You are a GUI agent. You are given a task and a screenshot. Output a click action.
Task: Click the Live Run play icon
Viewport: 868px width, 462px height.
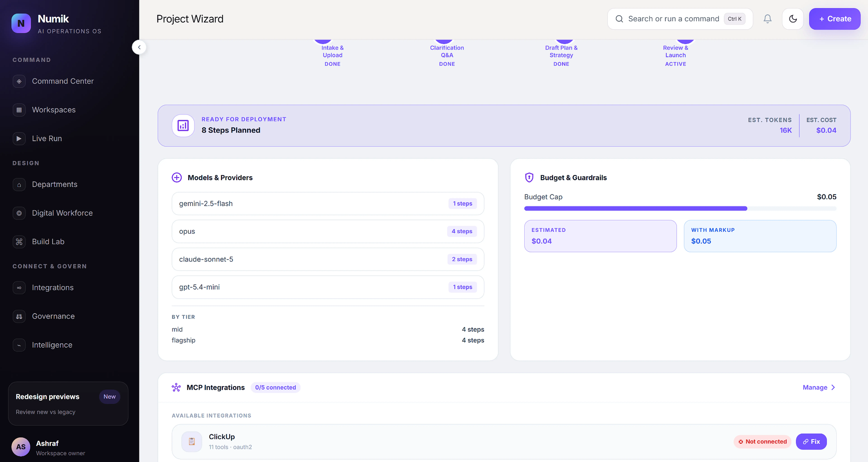(19, 139)
